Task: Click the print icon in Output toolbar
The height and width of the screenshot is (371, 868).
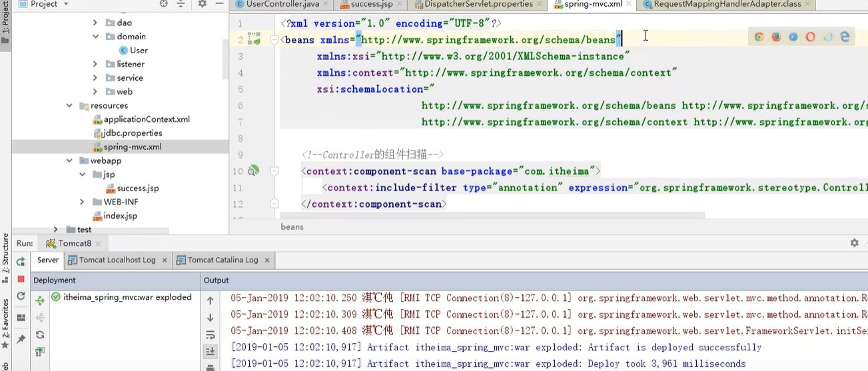Action: point(211,367)
